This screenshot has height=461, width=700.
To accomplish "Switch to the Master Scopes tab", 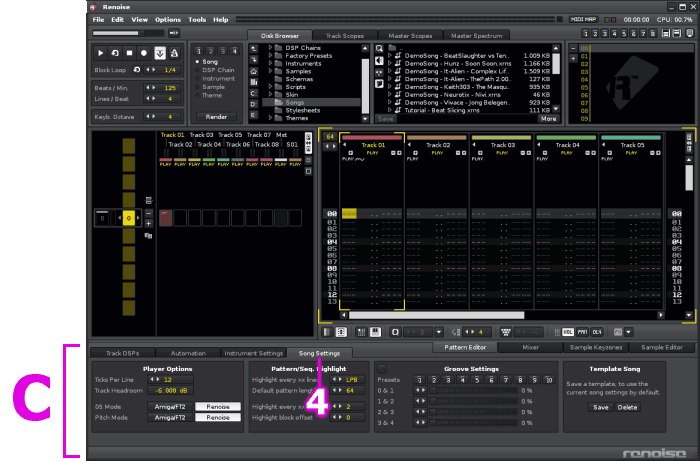I will (410, 36).
